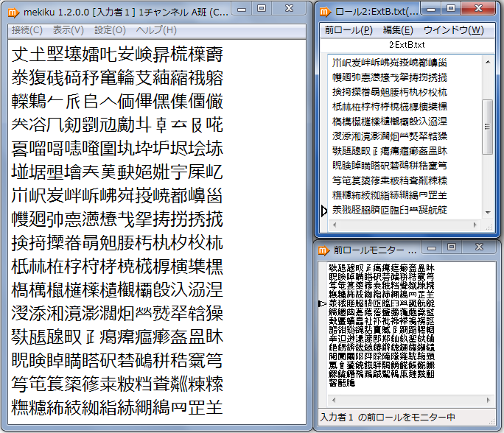Open the 接続(C) menu

click(27, 30)
